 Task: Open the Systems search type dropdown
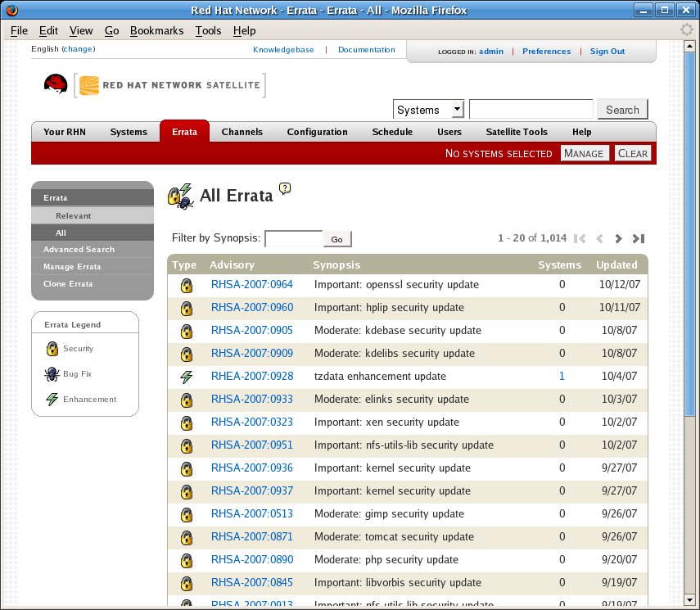[428, 110]
